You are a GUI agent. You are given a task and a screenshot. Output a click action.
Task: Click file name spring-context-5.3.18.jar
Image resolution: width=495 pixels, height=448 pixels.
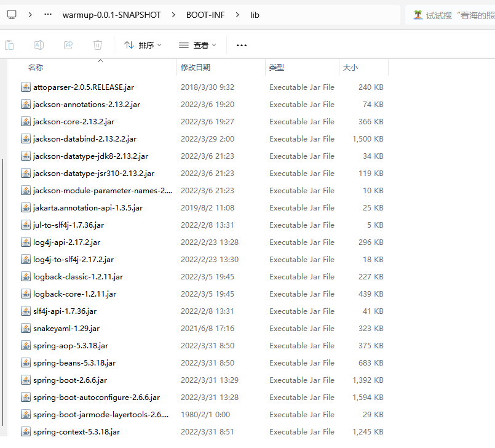click(x=76, y=432)
